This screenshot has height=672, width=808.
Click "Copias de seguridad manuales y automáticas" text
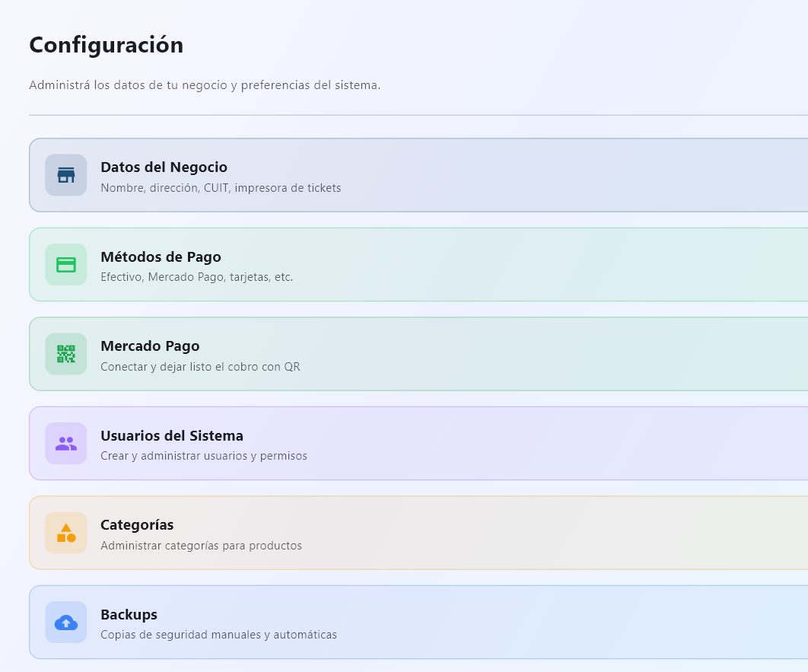[x=218, y=635]
